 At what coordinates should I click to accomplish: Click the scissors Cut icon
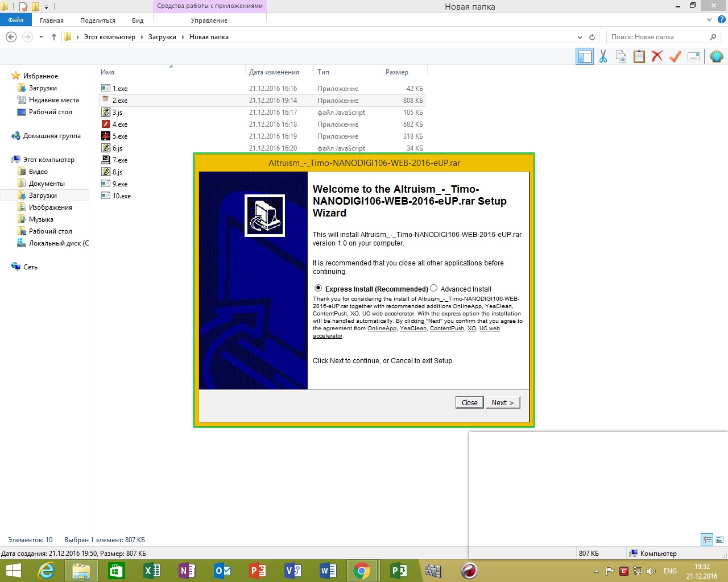tap(603, 56)
